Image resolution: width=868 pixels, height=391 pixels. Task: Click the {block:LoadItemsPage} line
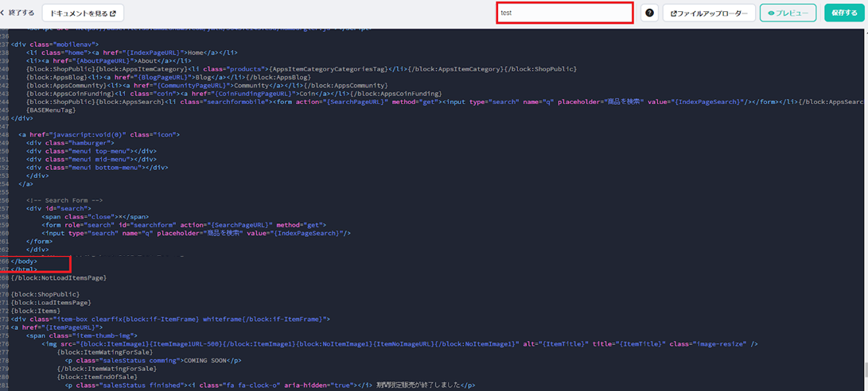(51, 303)
